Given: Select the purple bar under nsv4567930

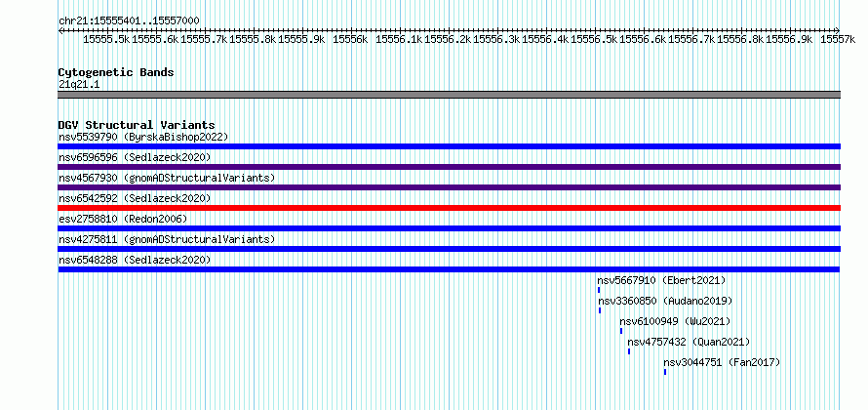Looking at the screenshot, I should point(450,187).
